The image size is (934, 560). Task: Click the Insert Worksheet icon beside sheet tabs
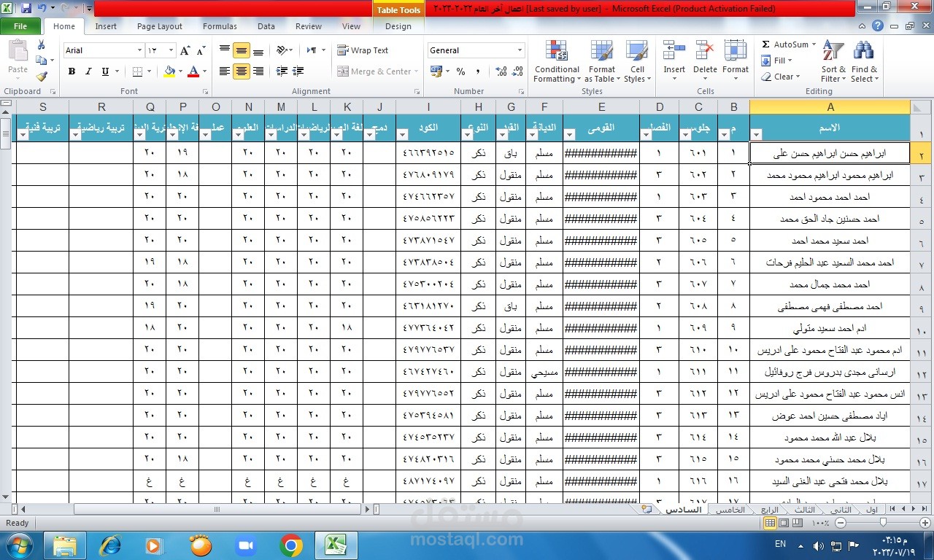pos(647,509)
